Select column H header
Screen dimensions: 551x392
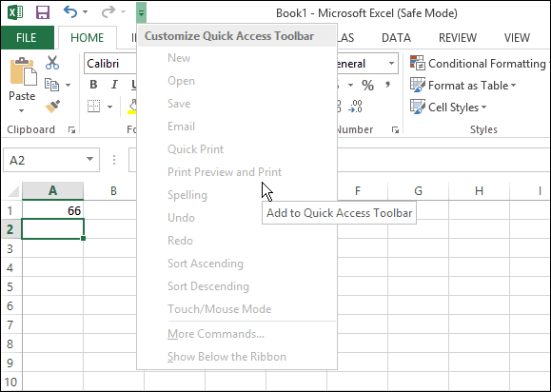(479, 190)
